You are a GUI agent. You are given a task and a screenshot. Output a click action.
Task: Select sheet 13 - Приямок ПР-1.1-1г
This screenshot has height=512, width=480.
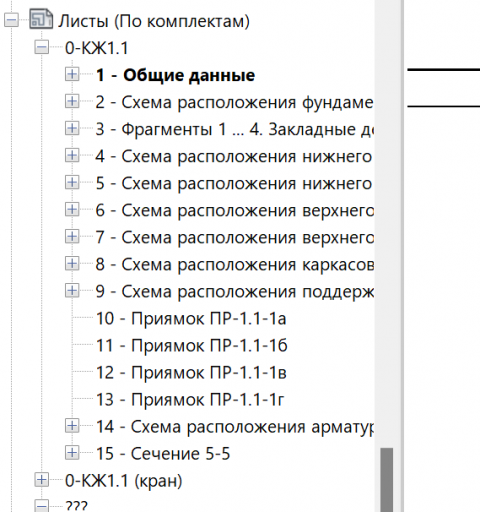(x=190, y=400)
